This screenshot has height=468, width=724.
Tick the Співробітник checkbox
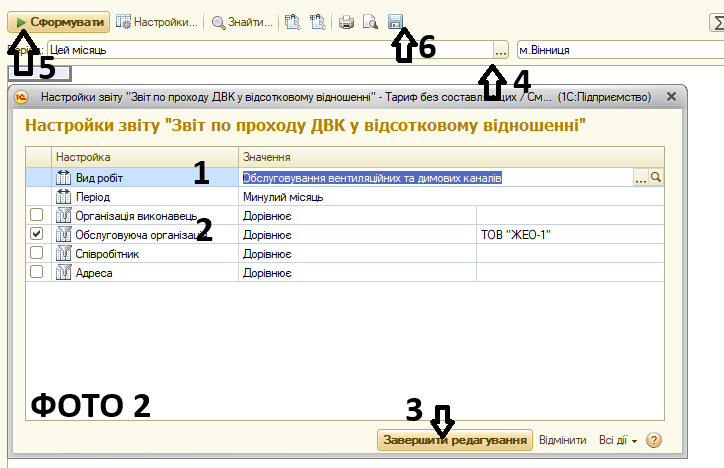coord(37,253)
